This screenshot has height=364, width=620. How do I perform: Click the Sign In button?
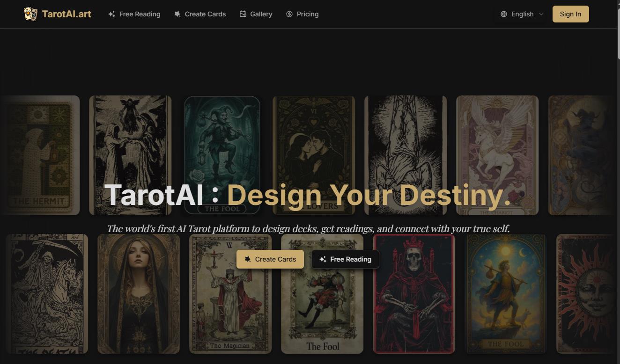pos(570,14)
